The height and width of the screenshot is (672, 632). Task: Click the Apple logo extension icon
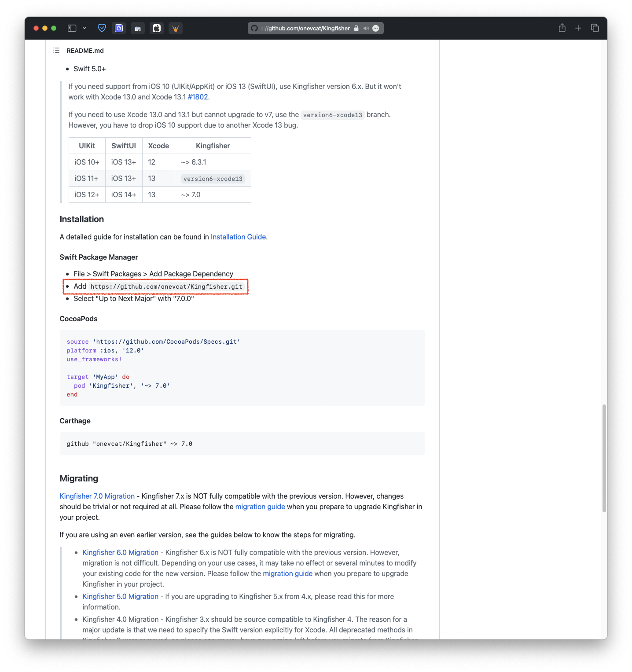pyautogui.click(x=157, y=28)
